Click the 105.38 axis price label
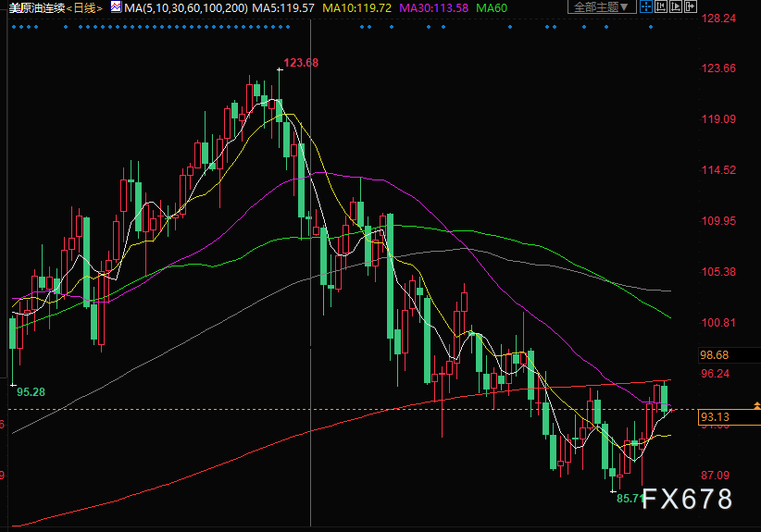 pos(718,272)
